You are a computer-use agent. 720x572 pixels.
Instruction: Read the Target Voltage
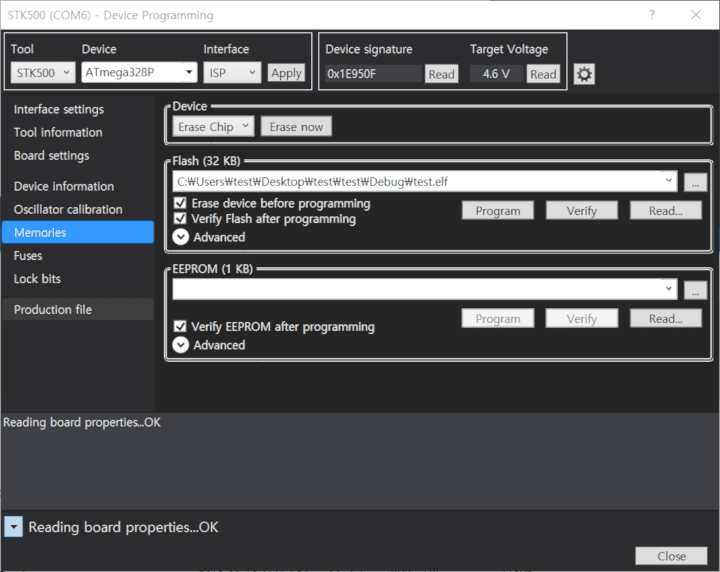[543, 74]
